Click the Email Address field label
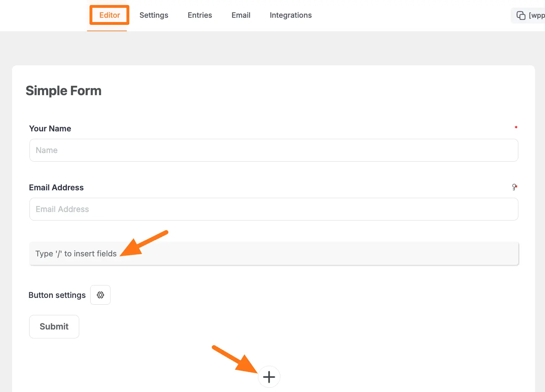 click(x=56, y=187)
